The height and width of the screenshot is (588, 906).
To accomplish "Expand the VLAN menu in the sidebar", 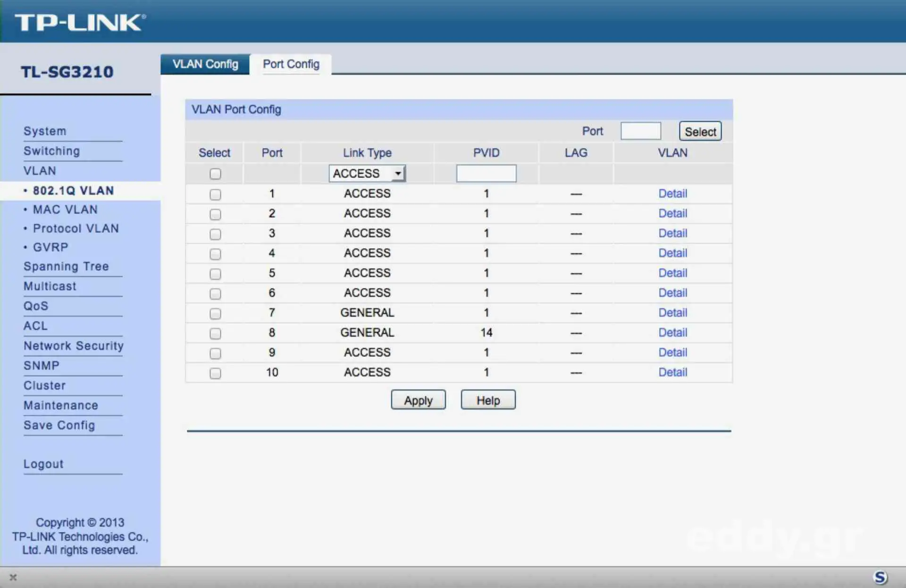I will pyautogui.click(x=40, y=171).
